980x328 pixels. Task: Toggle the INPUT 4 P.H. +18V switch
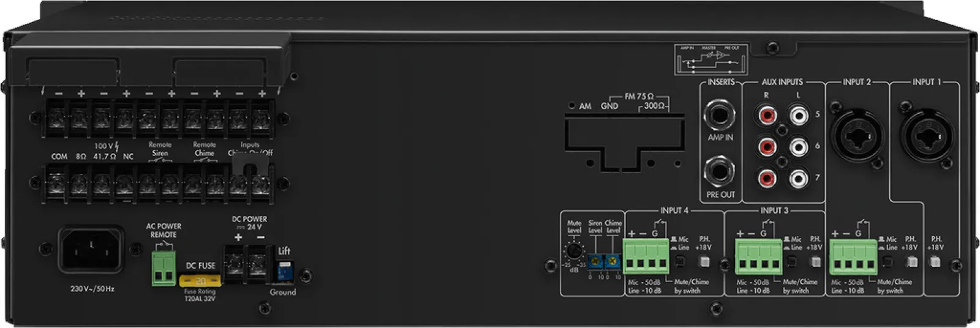(704, 262)
